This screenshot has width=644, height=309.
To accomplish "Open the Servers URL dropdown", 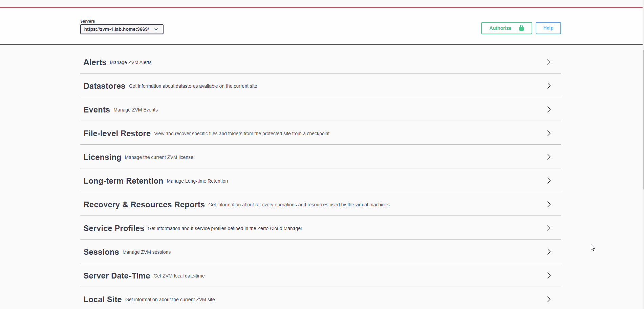I will tap(122, 29).
